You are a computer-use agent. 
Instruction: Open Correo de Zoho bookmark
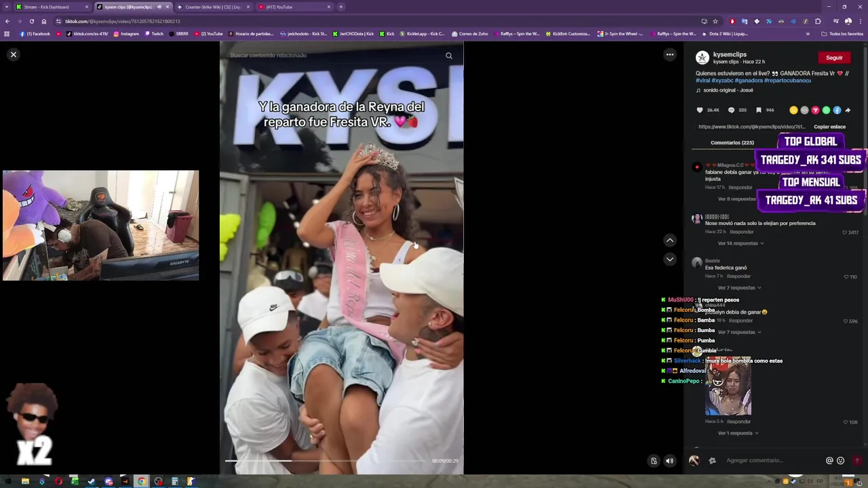470,33
